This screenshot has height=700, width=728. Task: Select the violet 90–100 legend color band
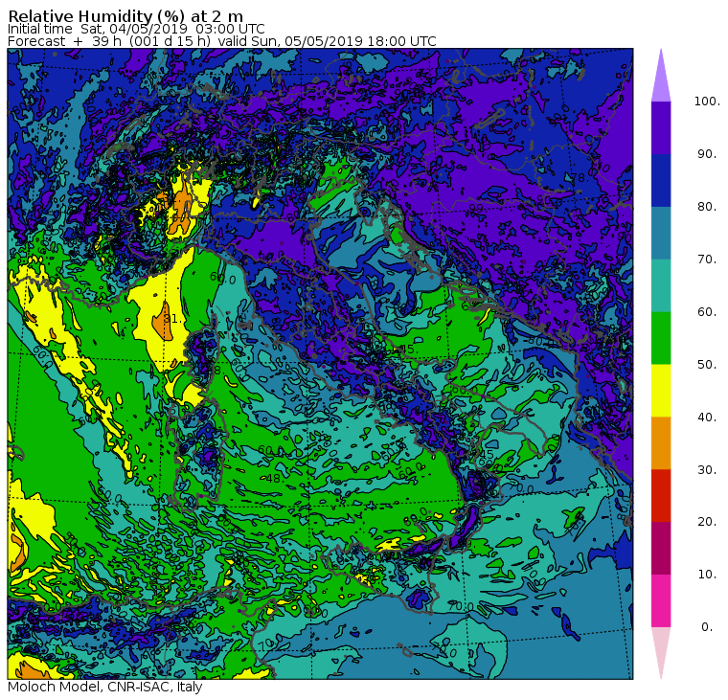(x=661, y=127)
